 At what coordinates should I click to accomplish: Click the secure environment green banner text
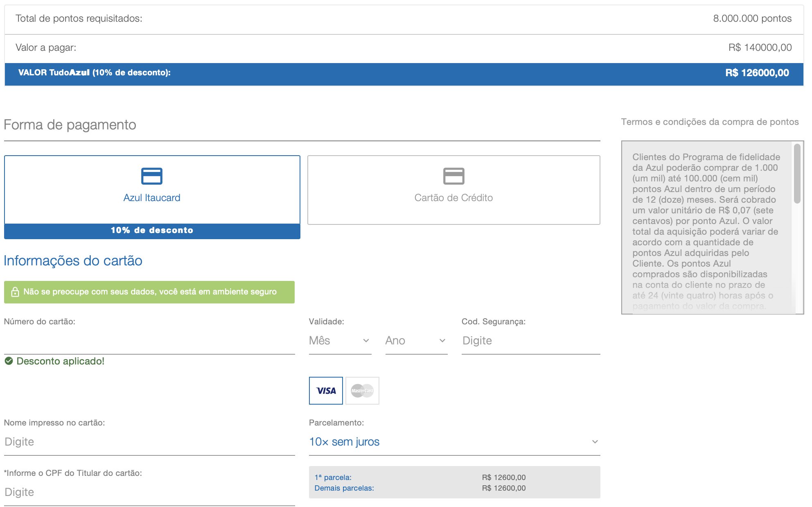(x=150, y=292)
